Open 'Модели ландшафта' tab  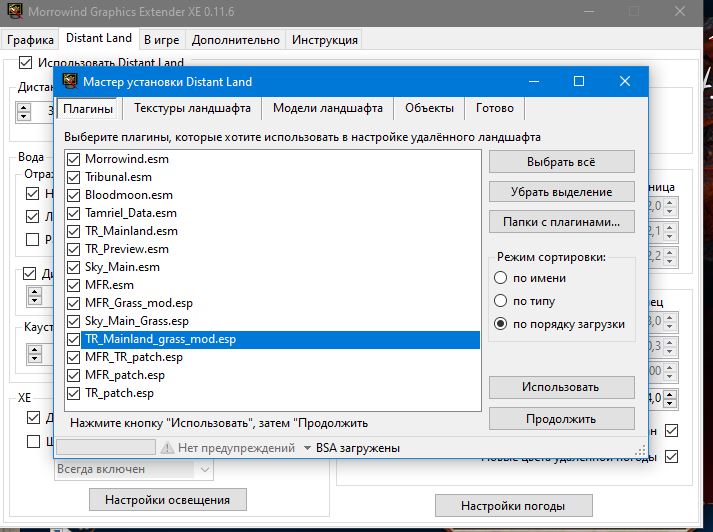point(327,108)
